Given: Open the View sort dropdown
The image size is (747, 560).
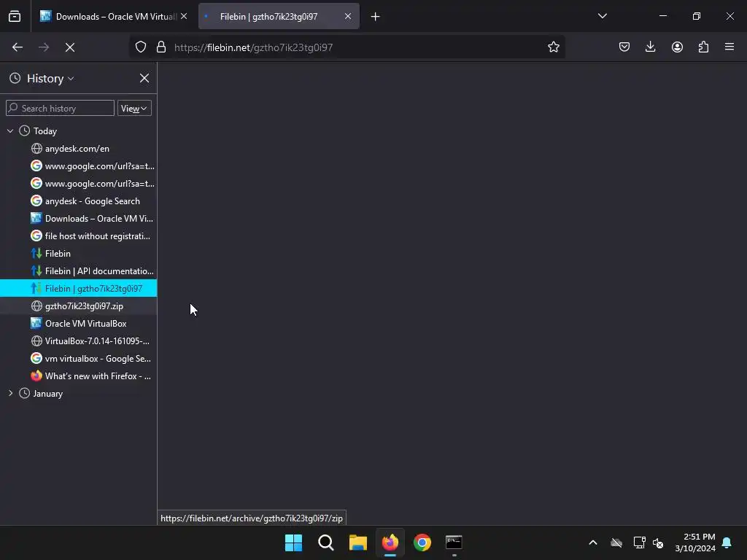Looking at the screenshot, I should click(x=134, y=108).
